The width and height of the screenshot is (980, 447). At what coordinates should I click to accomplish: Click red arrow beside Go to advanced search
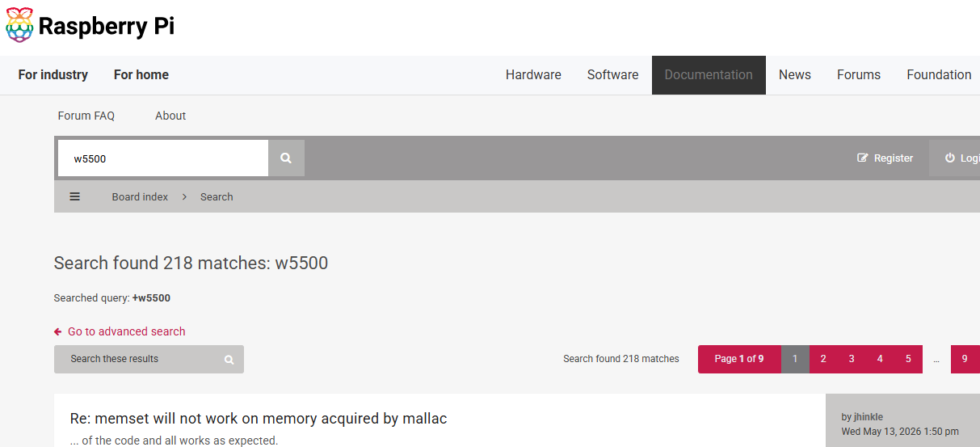pos(58,331)
